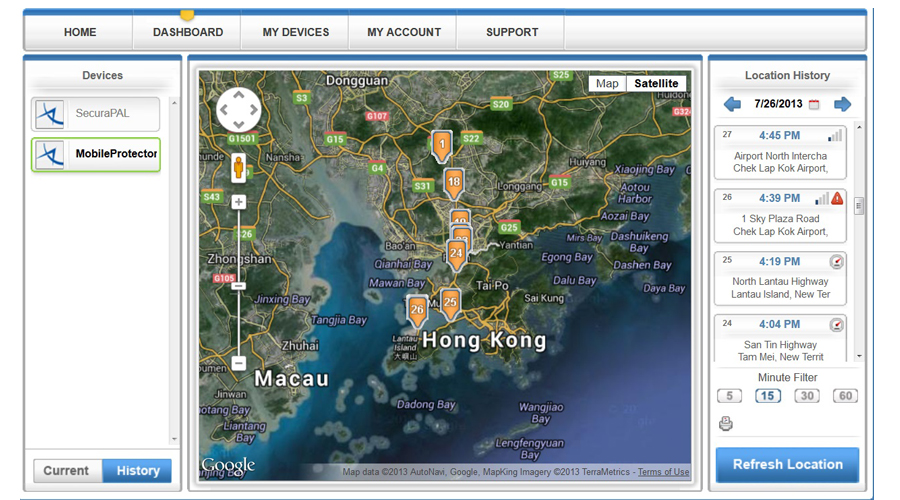This screenshot has width=900, height=500.
Task: Click the print icon below Minute Filter
Action: [726, 424]
